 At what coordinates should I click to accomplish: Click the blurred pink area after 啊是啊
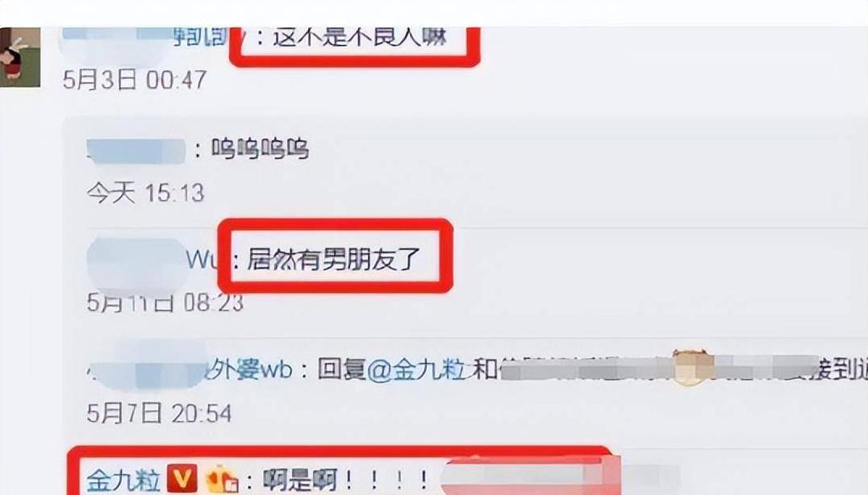click(x=532, y=478)
